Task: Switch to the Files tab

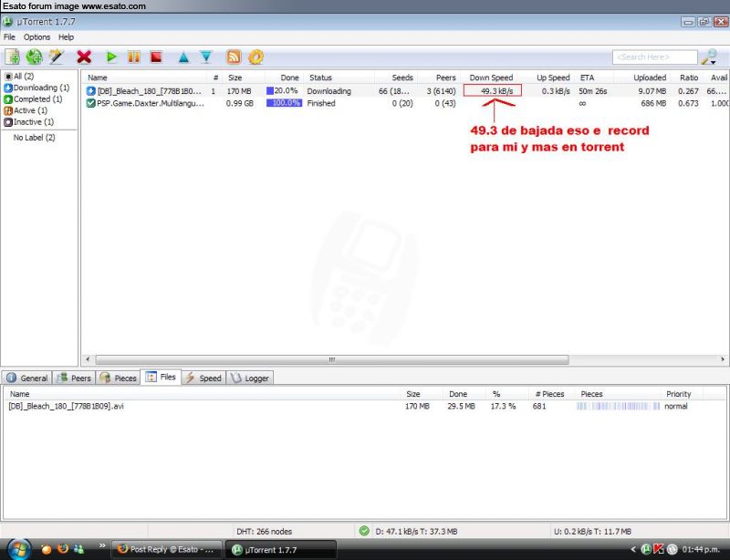Action: point(162,377)
